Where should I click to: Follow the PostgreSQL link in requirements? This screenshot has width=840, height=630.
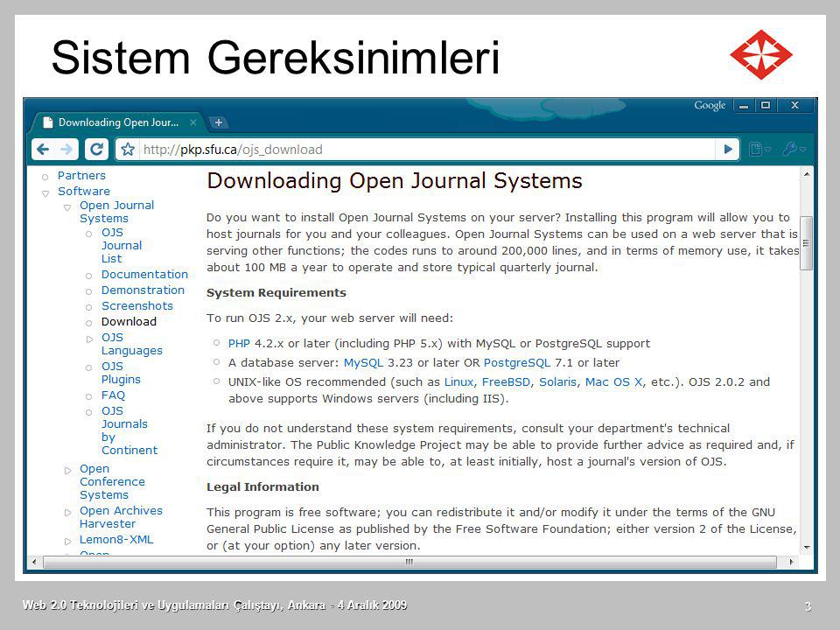coord(517,362)
